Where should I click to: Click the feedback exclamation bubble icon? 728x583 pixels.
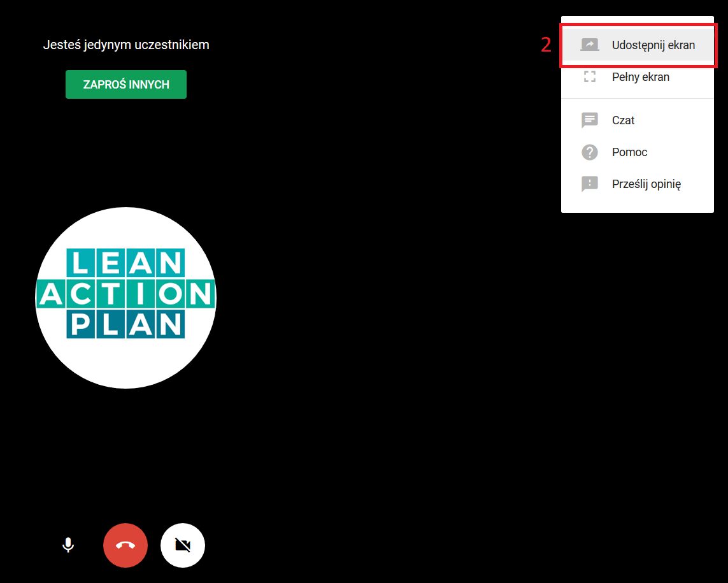point(590,184)
